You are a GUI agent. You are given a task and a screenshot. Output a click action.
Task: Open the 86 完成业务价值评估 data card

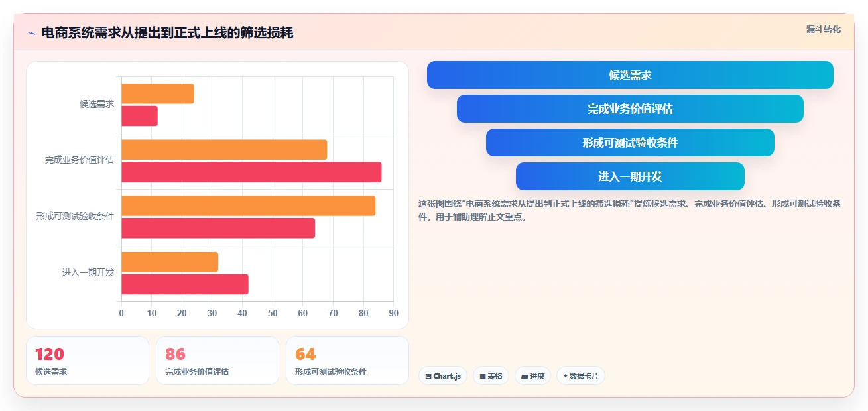[x=217, y=361]
